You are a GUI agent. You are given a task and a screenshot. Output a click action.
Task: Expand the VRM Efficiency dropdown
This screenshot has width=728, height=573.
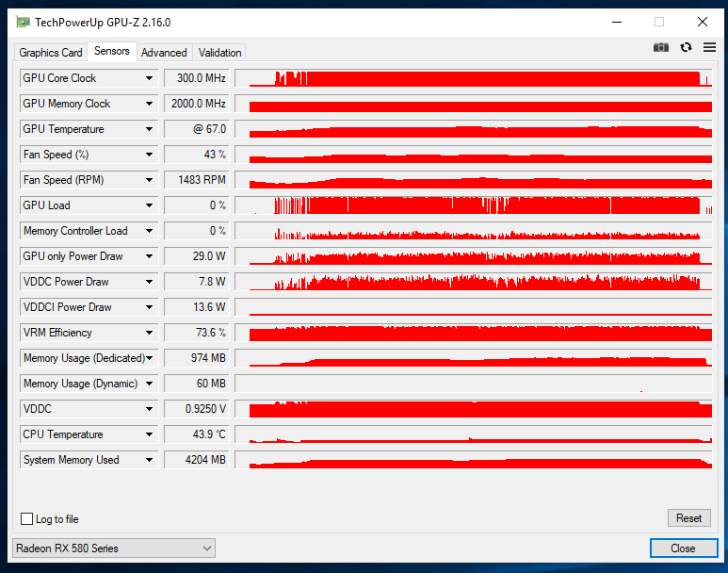coord(149,333)
